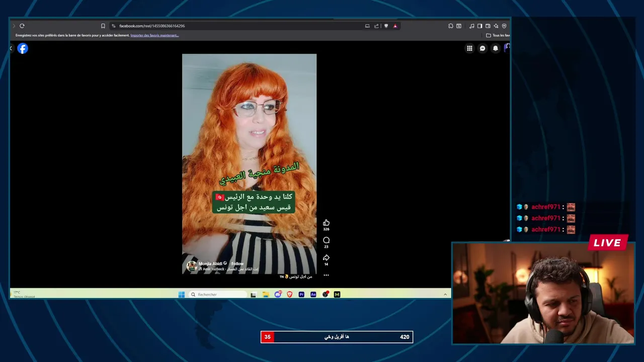Open Brave Rewards triangle icon
Image resolution: width=644 pixels, height=362 pixels.
395,26
